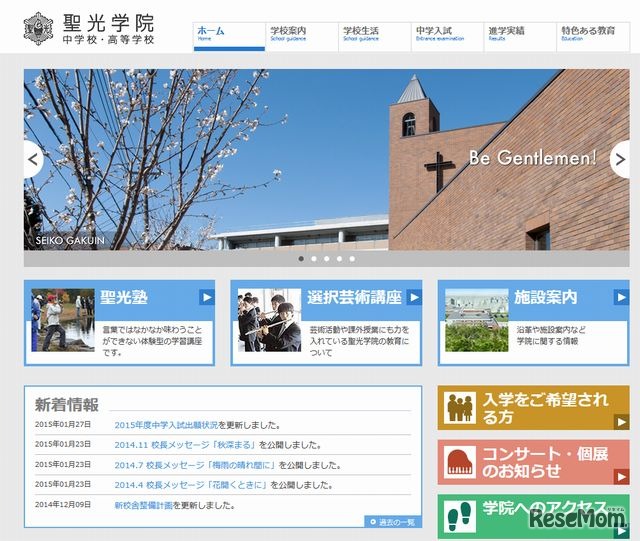Screen dimensions: 640x541
Task: Click arrow on コンサート・個展のお知らせ banner
Action: tap(621, 476)
